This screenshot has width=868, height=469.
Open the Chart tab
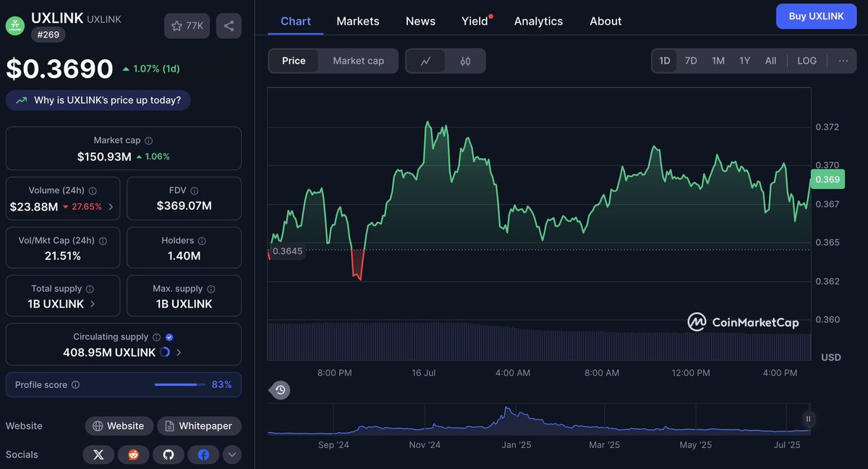click(296, 21)
